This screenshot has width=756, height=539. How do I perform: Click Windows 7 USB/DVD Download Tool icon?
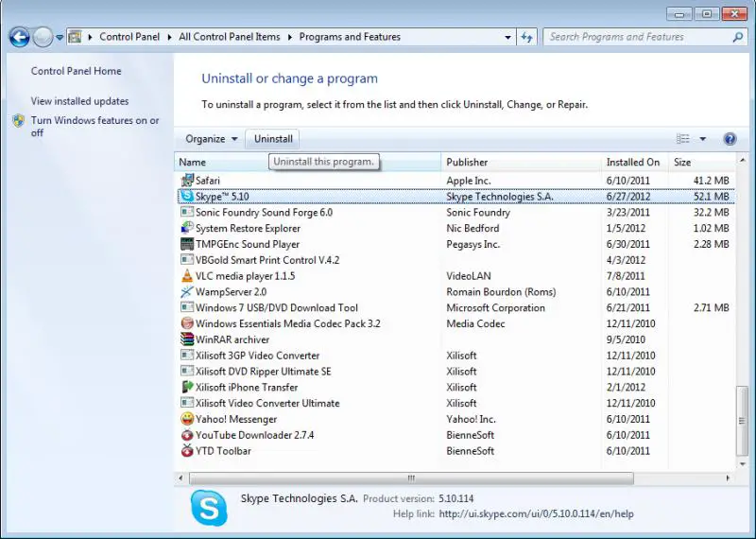(187, 308)
